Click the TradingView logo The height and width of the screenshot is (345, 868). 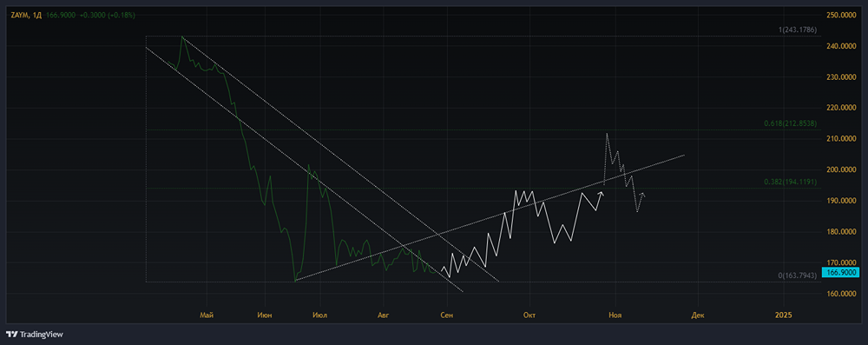(34, 334)
